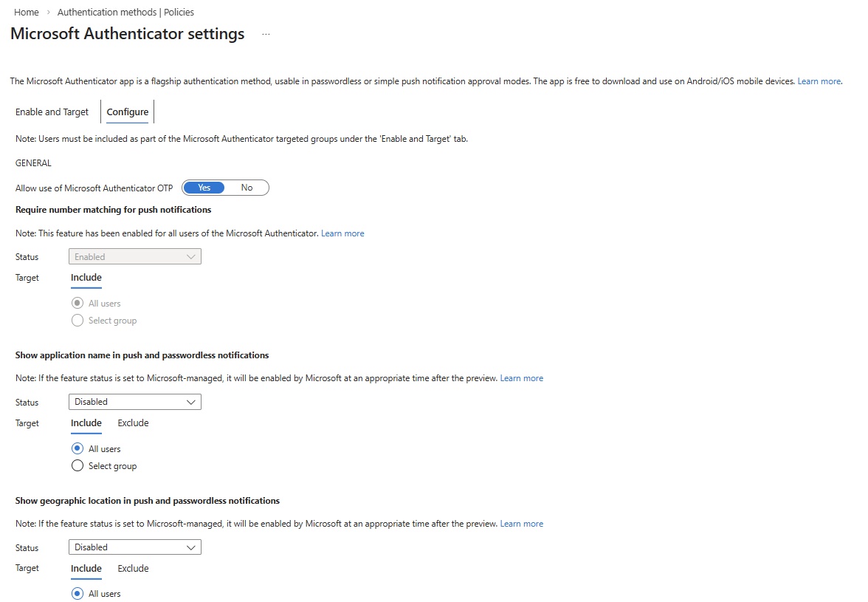Select All users for geographic location
The image size is (868, 602).
[77, 594]
